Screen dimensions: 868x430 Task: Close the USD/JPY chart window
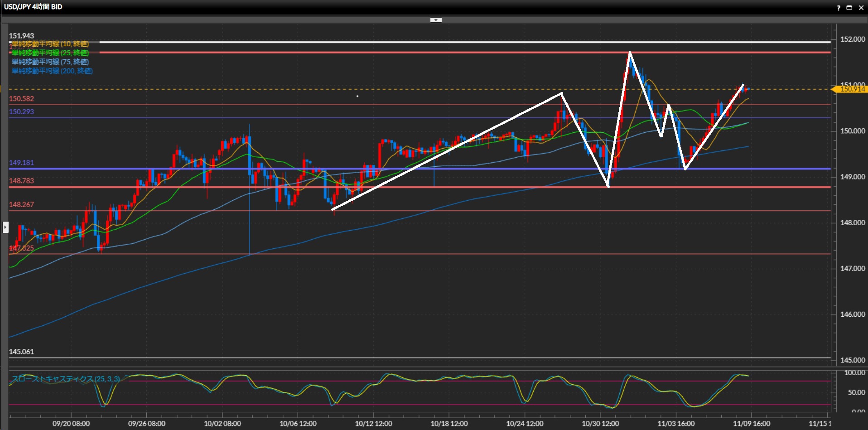click(861, 8)
